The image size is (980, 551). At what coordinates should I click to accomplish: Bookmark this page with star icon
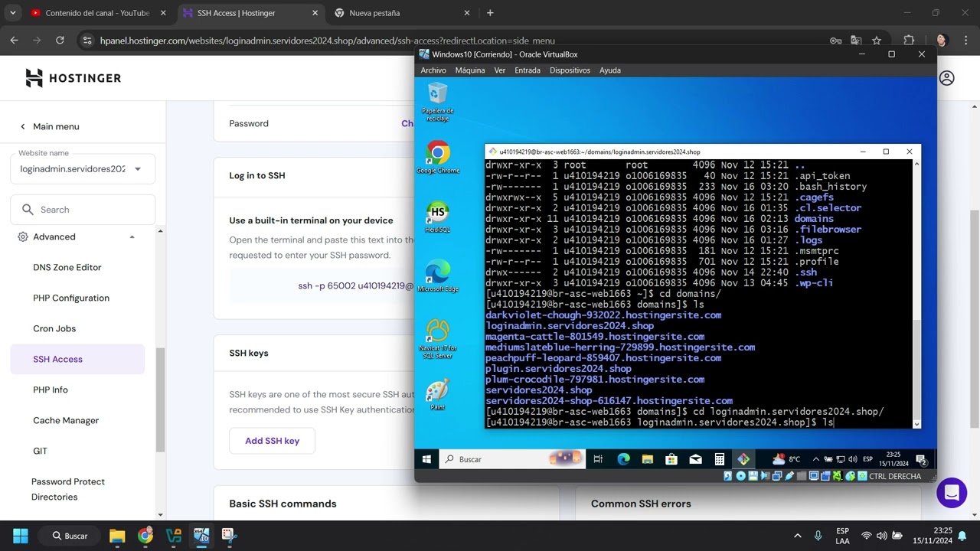point(877,41)
